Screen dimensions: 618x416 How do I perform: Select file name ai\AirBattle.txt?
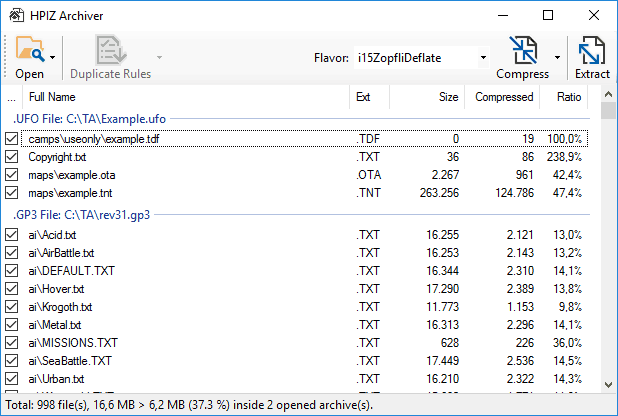(x=61, y=253)
